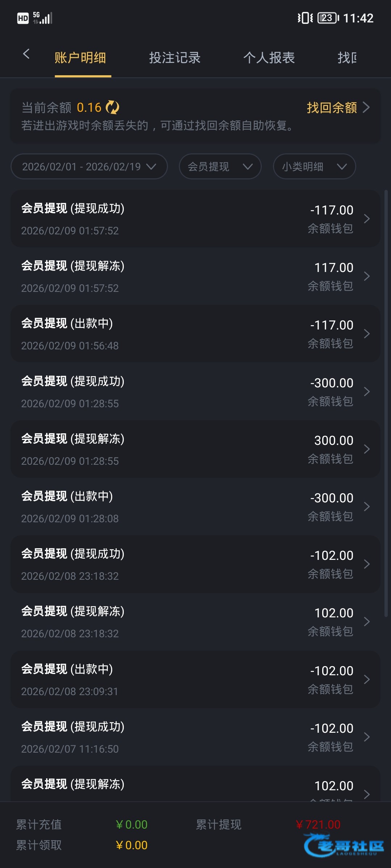Open the date range dropdown
Screen dimensions: 391x868
[89, 166]
